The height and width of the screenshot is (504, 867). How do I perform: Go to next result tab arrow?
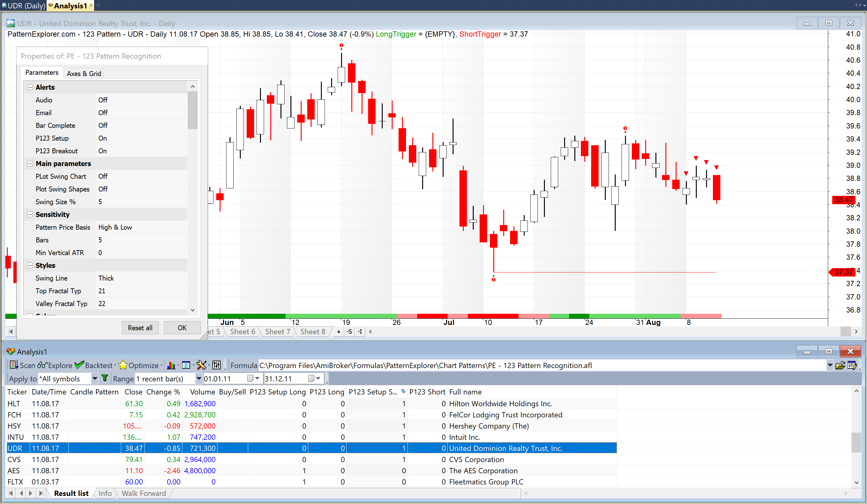(x=31, y=493)
